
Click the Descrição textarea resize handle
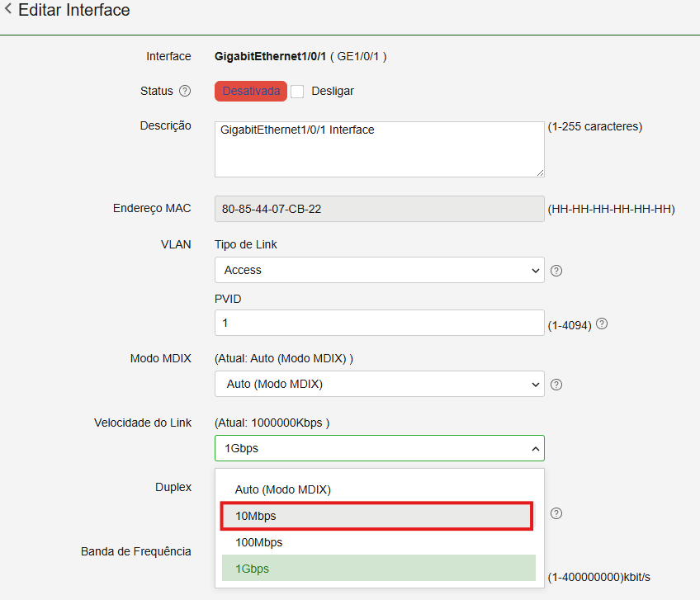click(x=540, y=172)
